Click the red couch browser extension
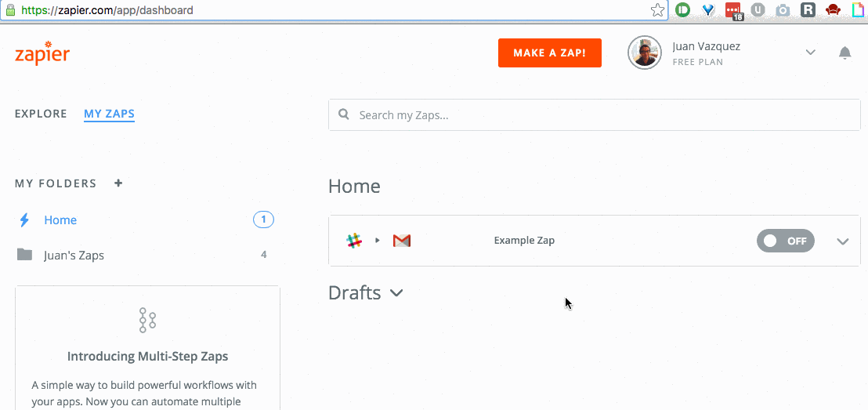Image resolution: width=868 pixels, height=410 pixels. pyautogui.click(x=833, y=10)
